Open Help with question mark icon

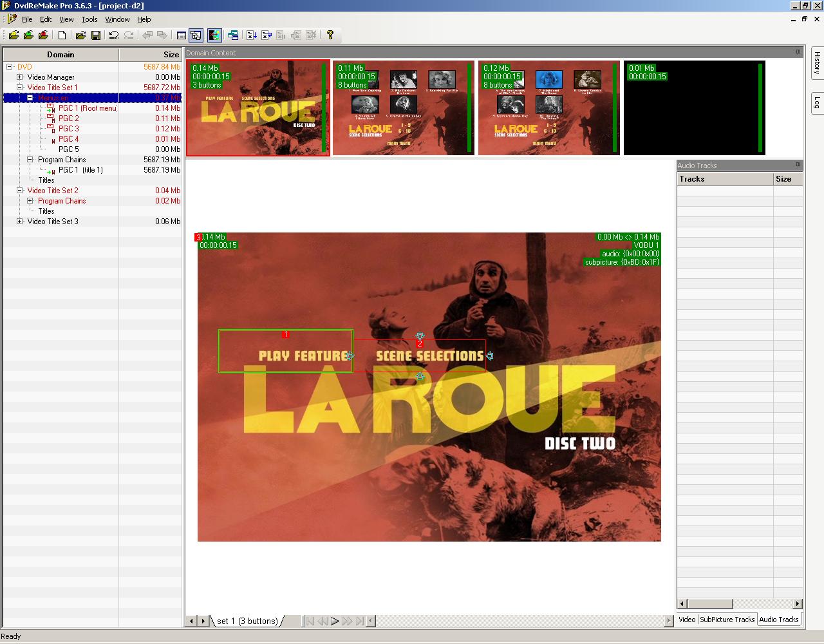330,35
